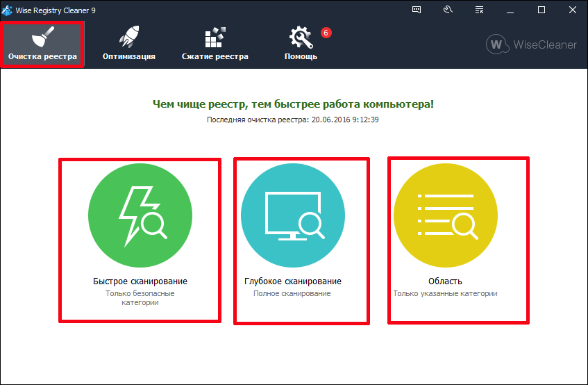Maximize the Wise Registry Cleaner window
The height and width of the screenshot is (385, 588).
541,10
